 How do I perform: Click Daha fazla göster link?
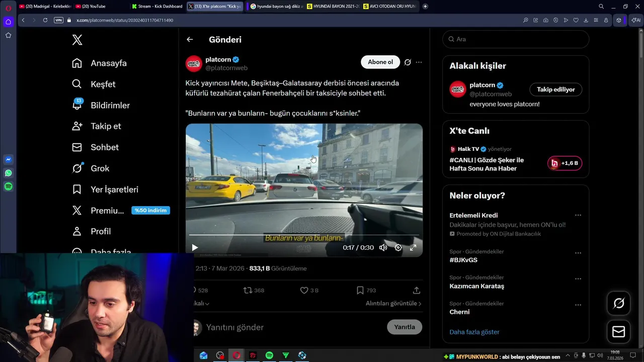click(474, 332)
